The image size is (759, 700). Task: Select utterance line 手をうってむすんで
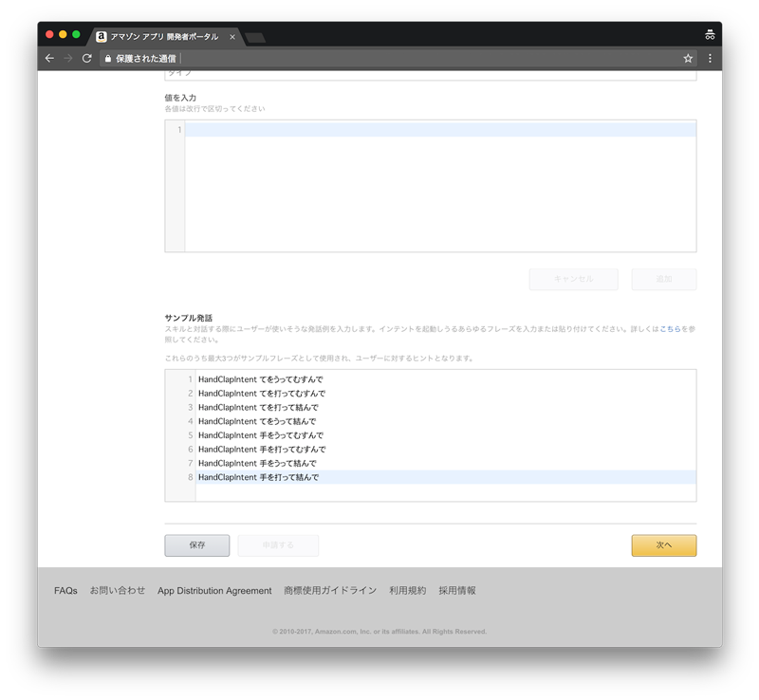click(446, 435)
